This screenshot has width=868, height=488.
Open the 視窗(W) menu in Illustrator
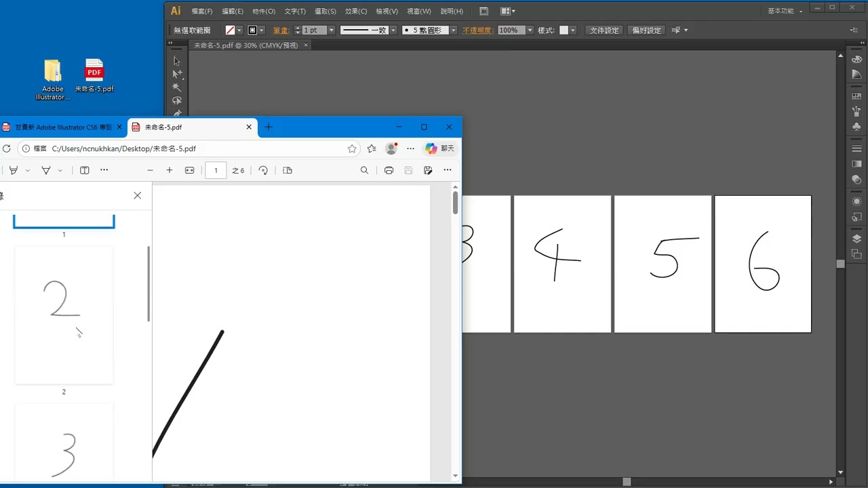(x=418, y=11)
